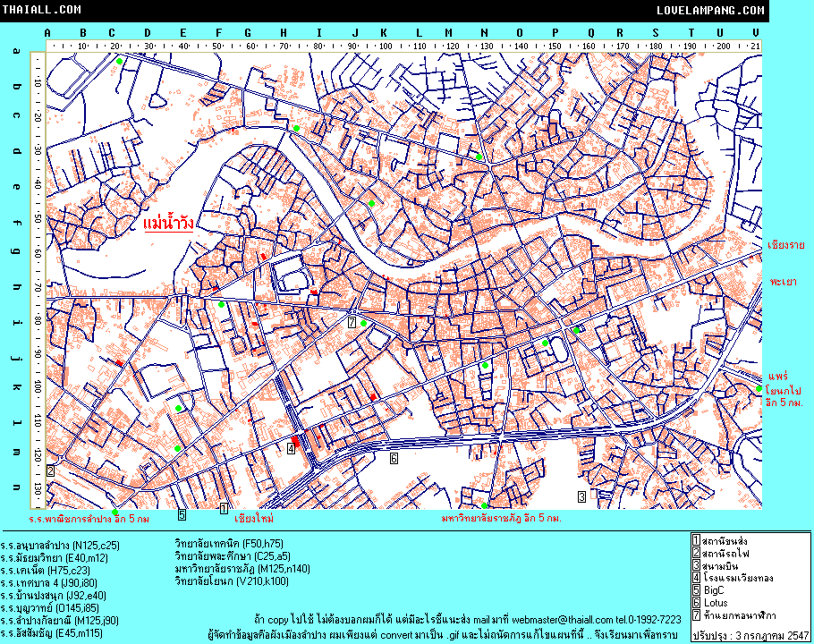Click the THAIALL.COM header label
Viewport: 814px width, 644px height.
41,10
